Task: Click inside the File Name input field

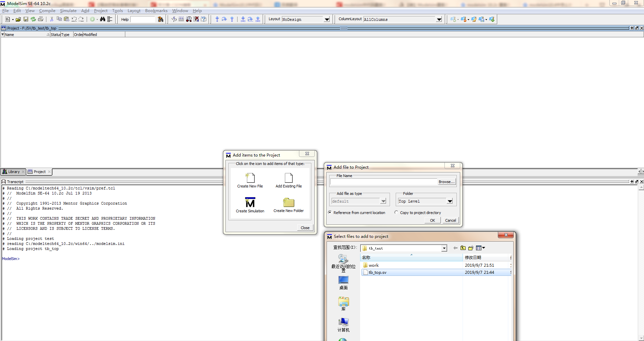Action: [x=383, y=182]
